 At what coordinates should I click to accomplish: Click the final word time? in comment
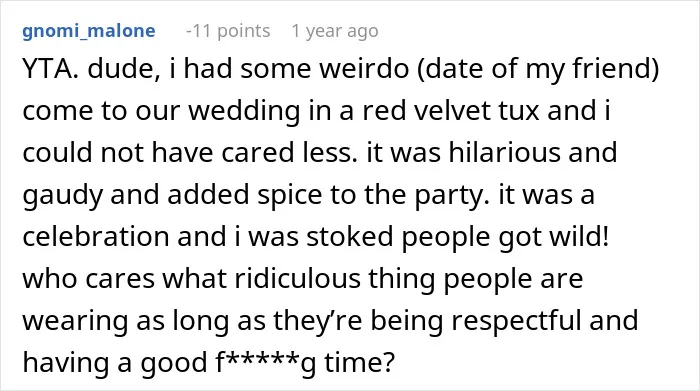click(x=360, y=362)
